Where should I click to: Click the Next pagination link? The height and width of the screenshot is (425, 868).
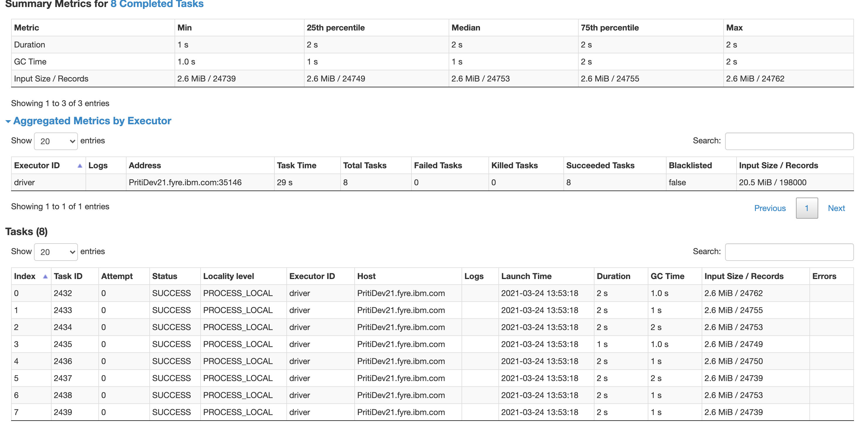tap(836, 208)
